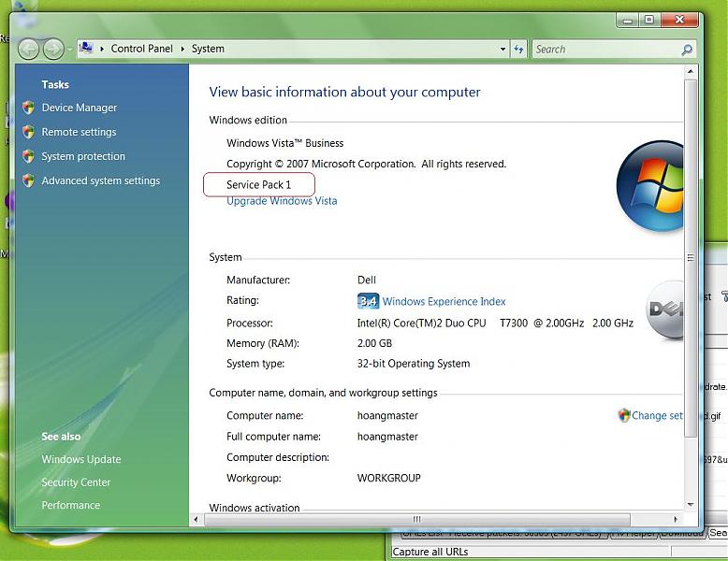This screenshot has height=561, width=728.
Task: Open the Windows Experience Index link
Action: 444,301
